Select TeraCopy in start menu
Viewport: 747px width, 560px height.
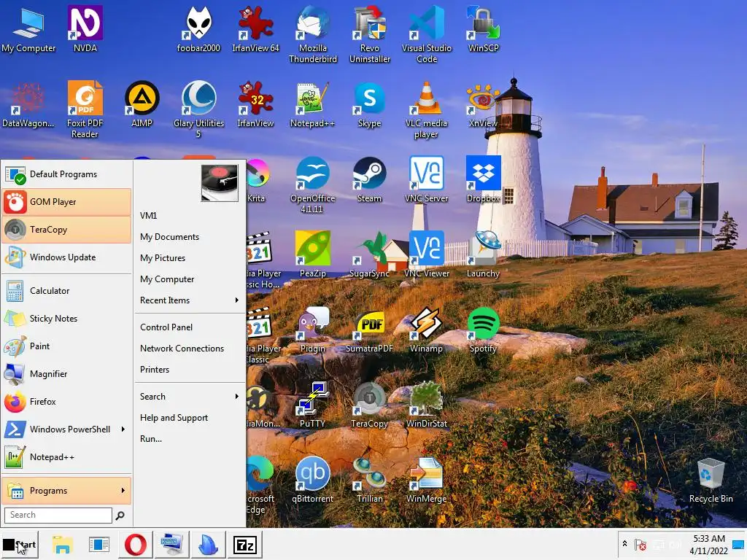66,230
